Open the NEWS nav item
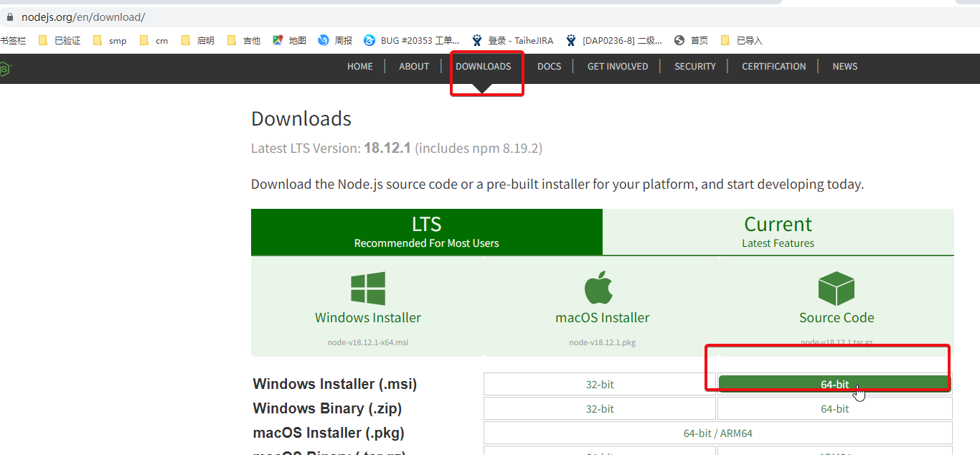The image size is (980, 455). pyautogui.click(x=845, y=66)
